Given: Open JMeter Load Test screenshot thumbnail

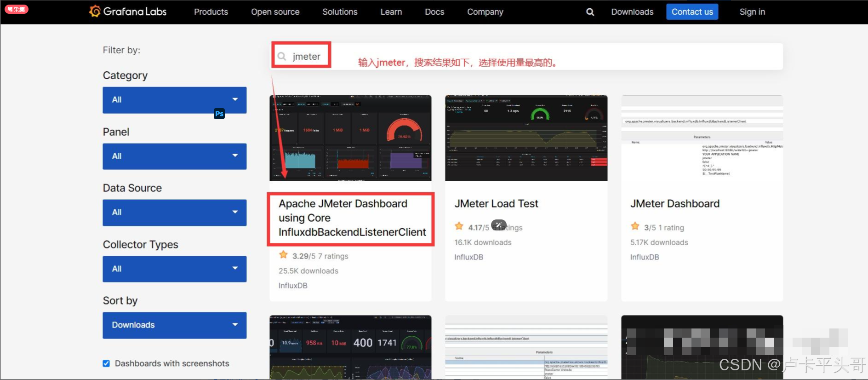Looking at the screenshot, I should (x=526, y=138).
